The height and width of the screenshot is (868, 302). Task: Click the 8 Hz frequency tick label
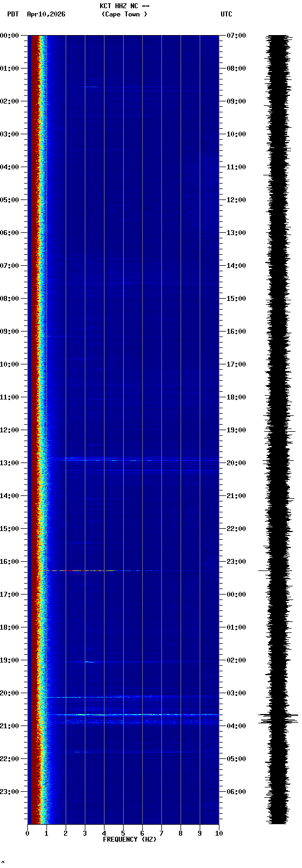coord(181,833)
